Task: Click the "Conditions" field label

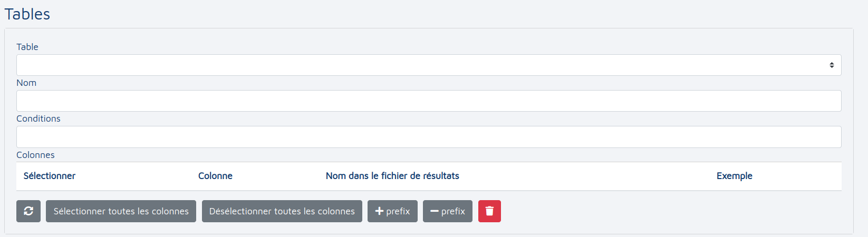Action: [38, 118]
